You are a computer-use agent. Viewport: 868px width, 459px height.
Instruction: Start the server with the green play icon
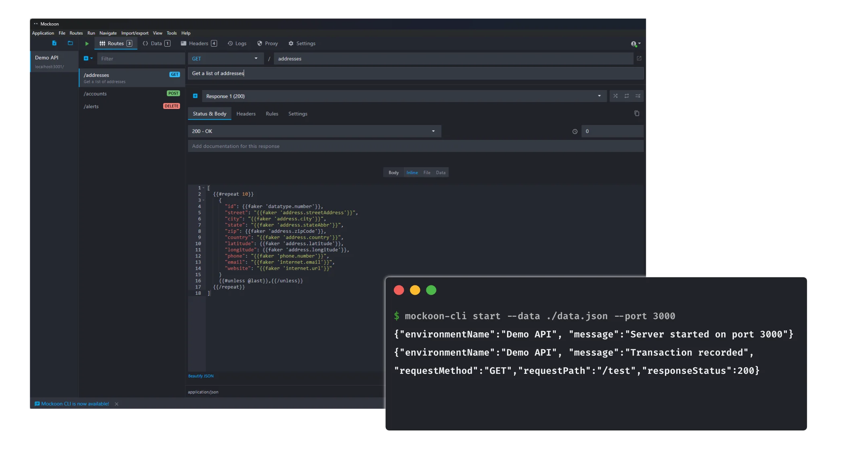pos(87,43)
